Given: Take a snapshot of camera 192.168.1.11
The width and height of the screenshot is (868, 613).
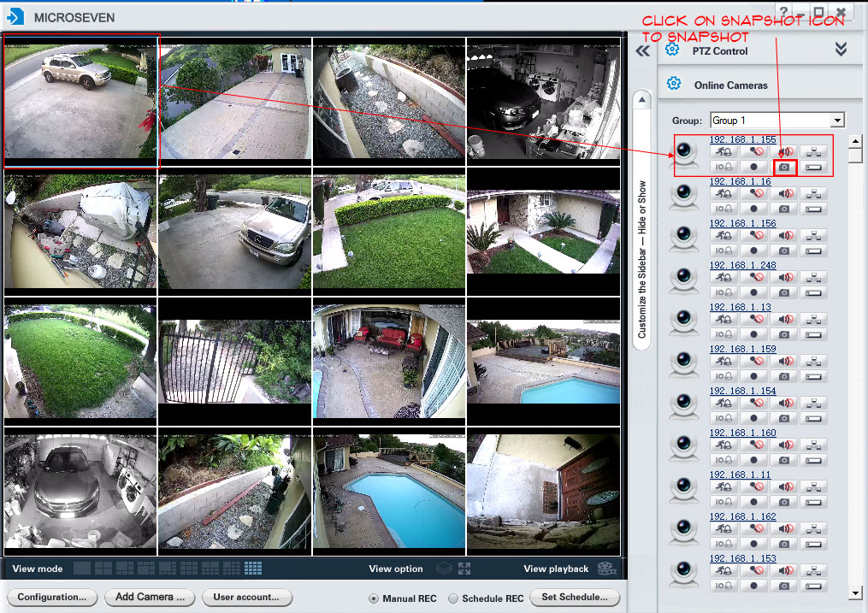Looking at the screenshot, I should (x=784, y=503).
